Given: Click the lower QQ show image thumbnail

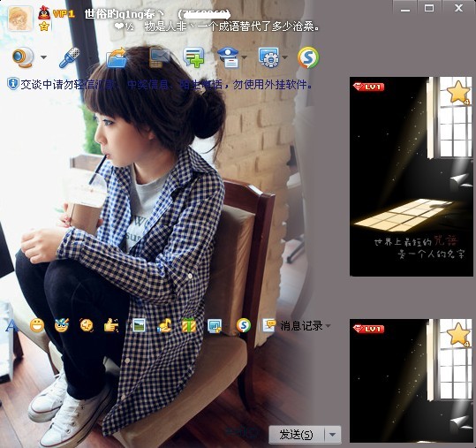Looking at the screenshot, I should coord(411,381).
